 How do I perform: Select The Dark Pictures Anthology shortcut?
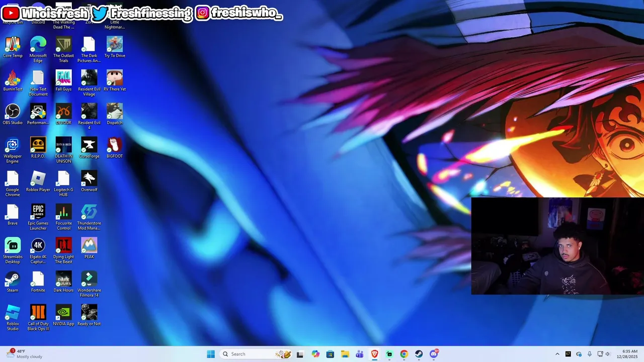pyautogui.click(x=89, y=50)
